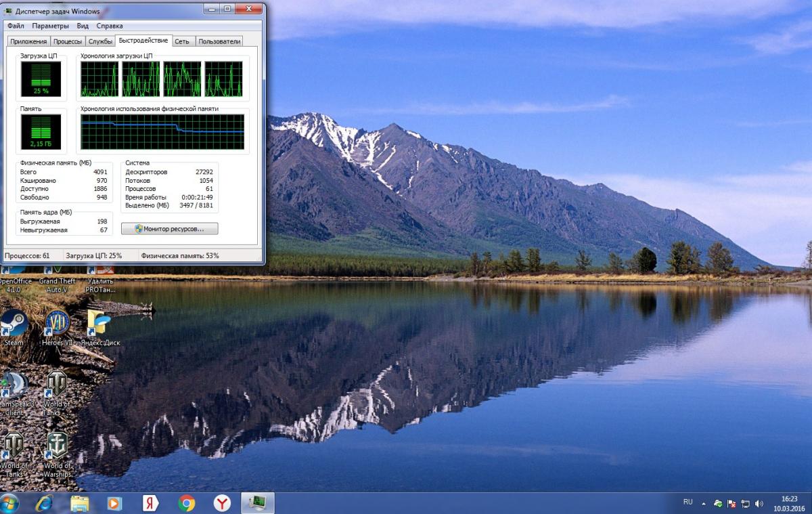This screenshot has width=812, height=514.
Task: Click the volume speaker tray icon
Action: coord(759,504)
